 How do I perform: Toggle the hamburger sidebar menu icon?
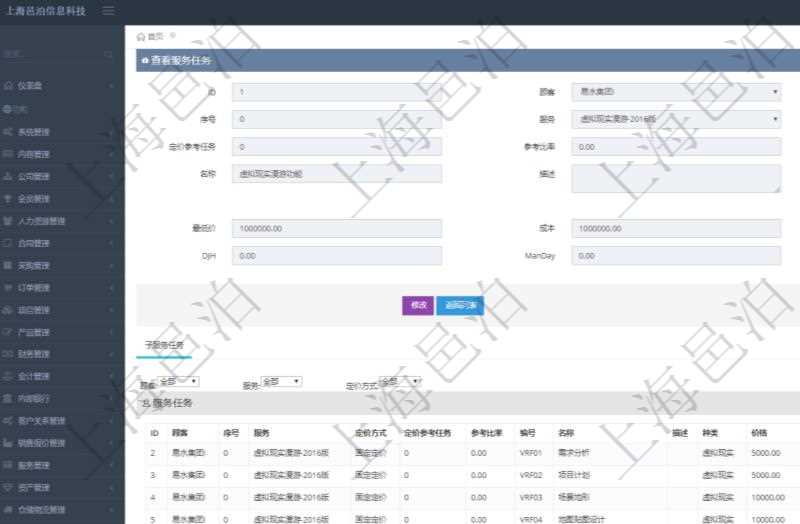[x=108, y=11]
